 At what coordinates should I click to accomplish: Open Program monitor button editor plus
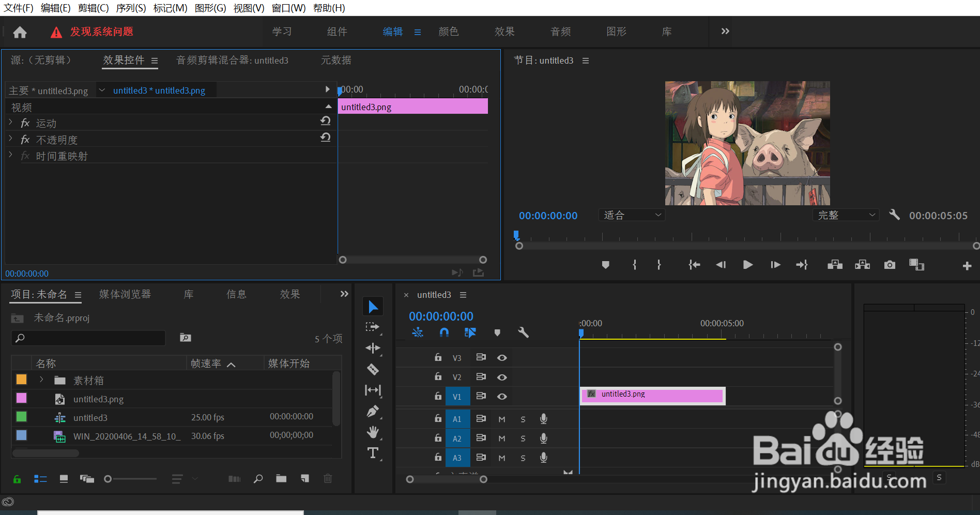coord(967,266)
